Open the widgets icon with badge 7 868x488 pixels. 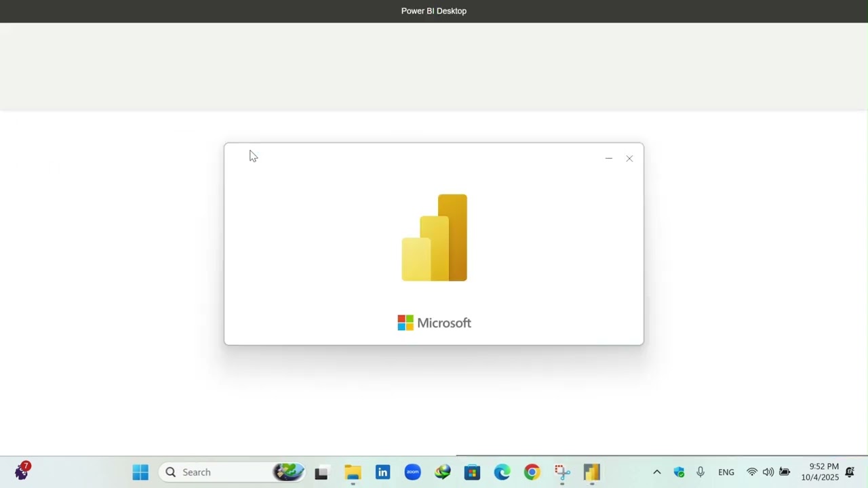pos(22,471)
